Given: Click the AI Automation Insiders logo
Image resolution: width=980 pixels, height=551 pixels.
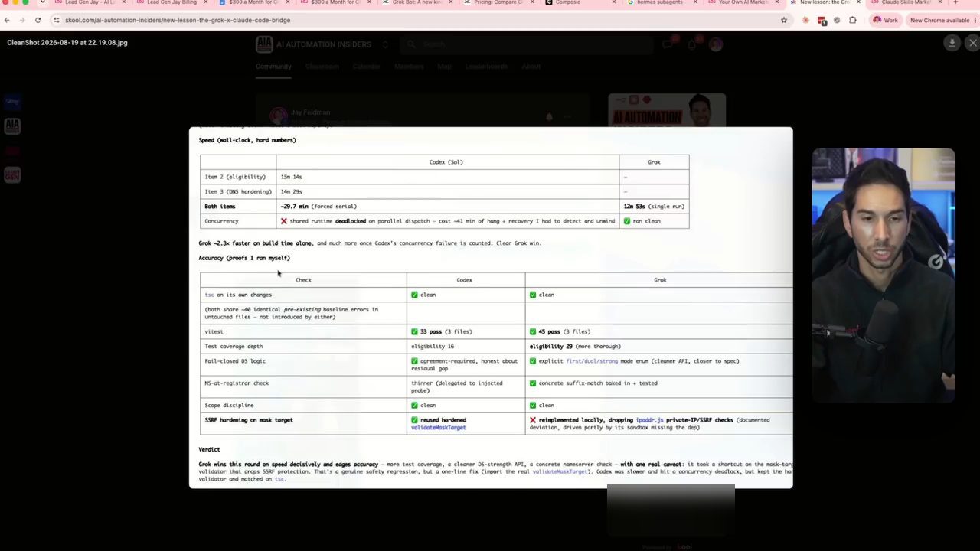Looking at the screenshot, I should (264, 44).
